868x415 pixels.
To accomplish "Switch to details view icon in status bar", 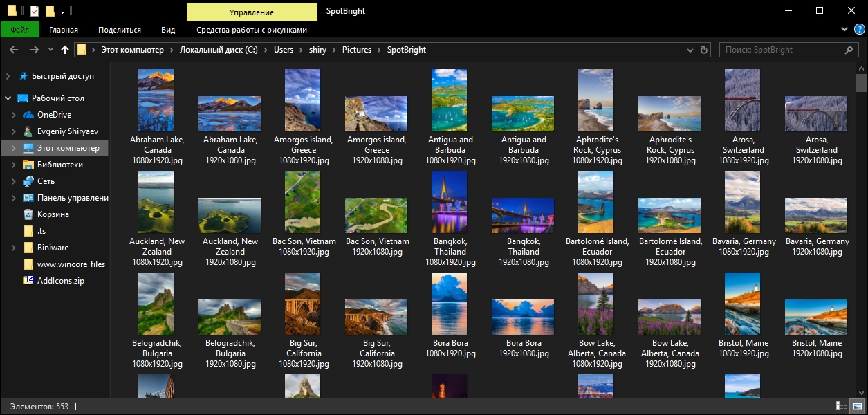I will tap(842, 406).
